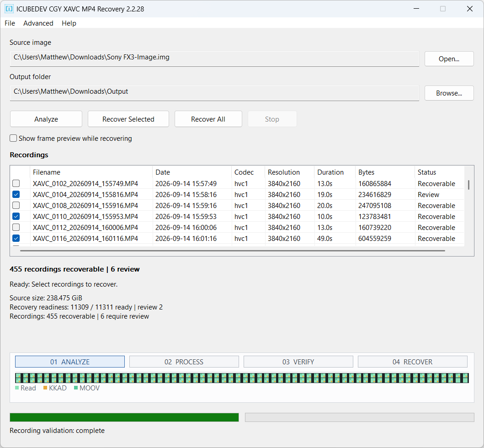Click the recordings list horizontal scrollbar

pos(233,251)
